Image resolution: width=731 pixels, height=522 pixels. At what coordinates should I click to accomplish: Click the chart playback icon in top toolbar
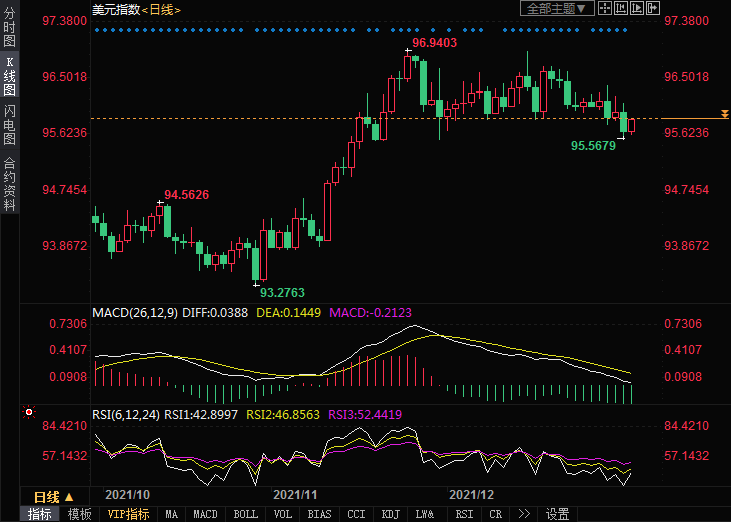[637, 8]
